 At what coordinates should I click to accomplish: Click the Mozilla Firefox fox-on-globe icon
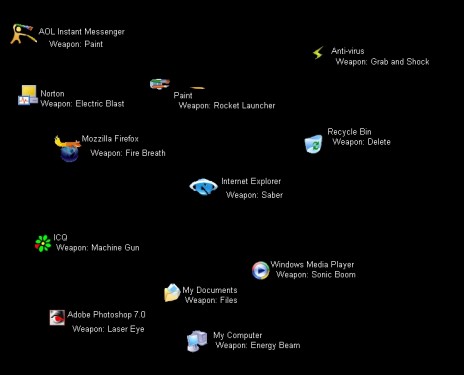68,149
